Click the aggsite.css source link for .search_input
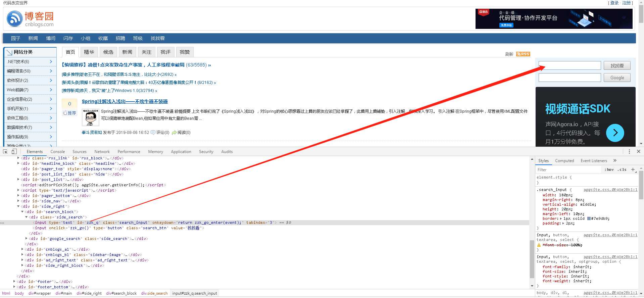 610,190
